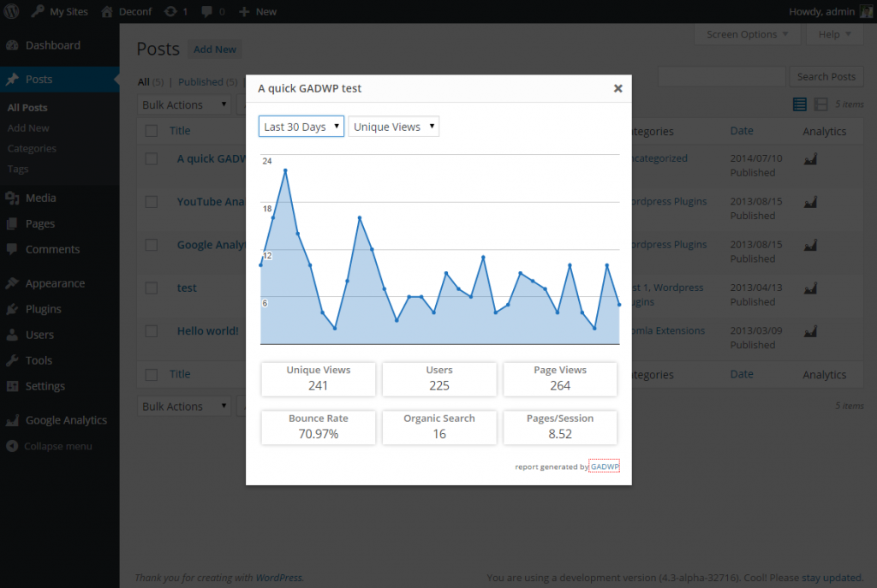
Task: Open Add New in the Posts submenu
Action: point(28,128)
